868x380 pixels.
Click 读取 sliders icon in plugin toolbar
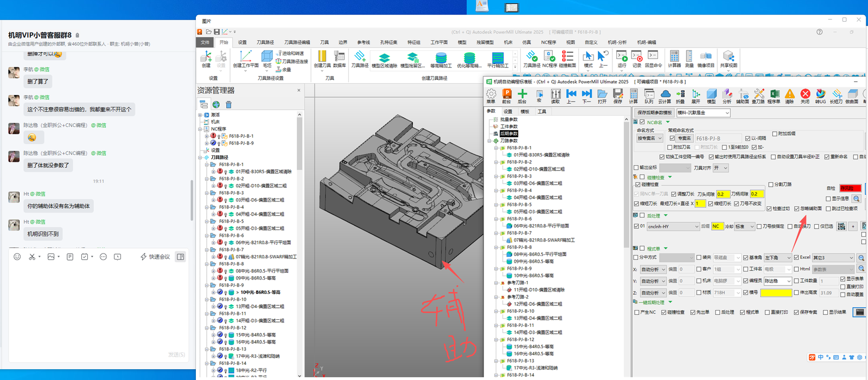(556, 94)
